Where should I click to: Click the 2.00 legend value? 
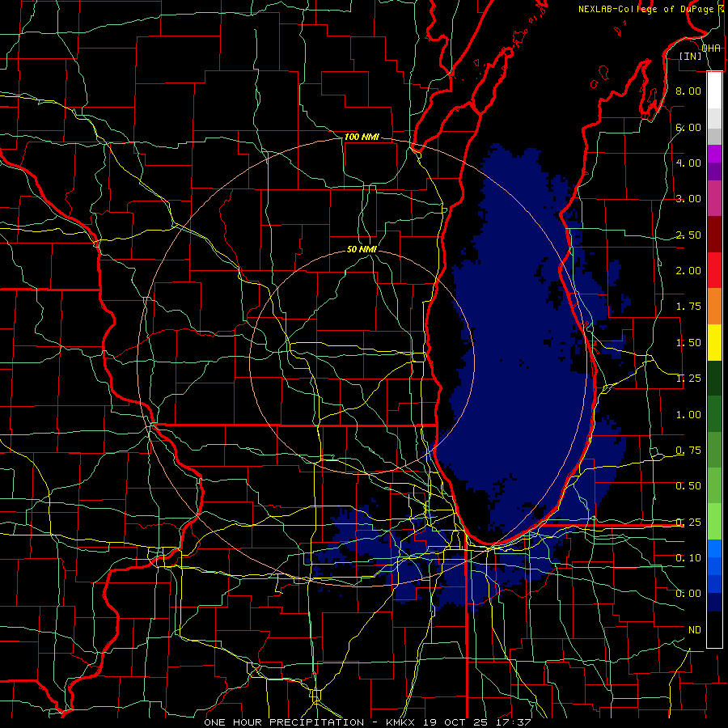tap(688, 271)
